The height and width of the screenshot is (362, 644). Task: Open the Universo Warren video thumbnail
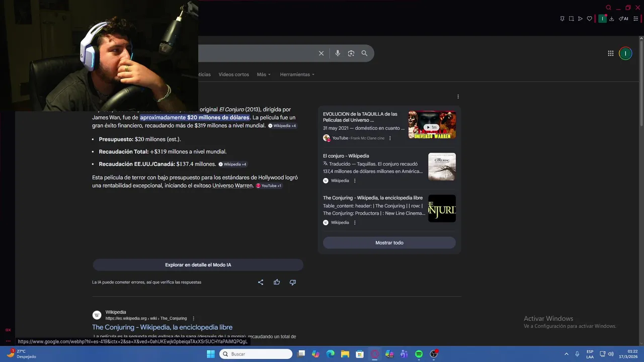(x=432, y=125)
